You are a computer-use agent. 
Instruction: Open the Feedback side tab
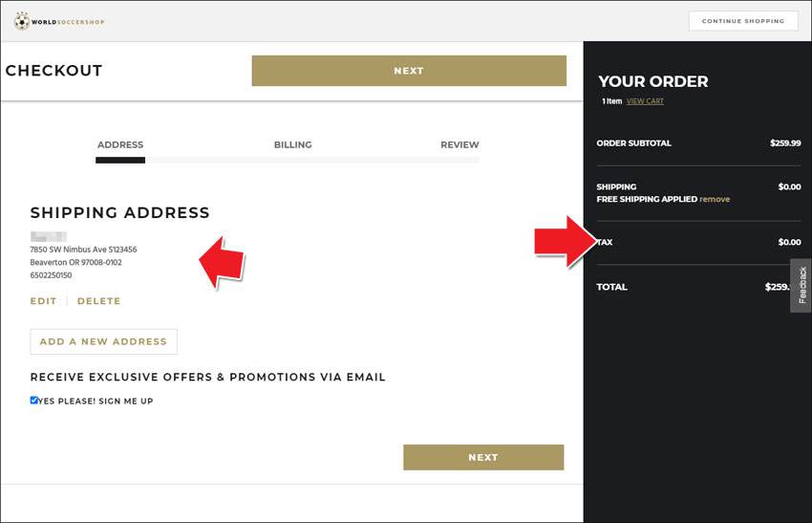801,286
